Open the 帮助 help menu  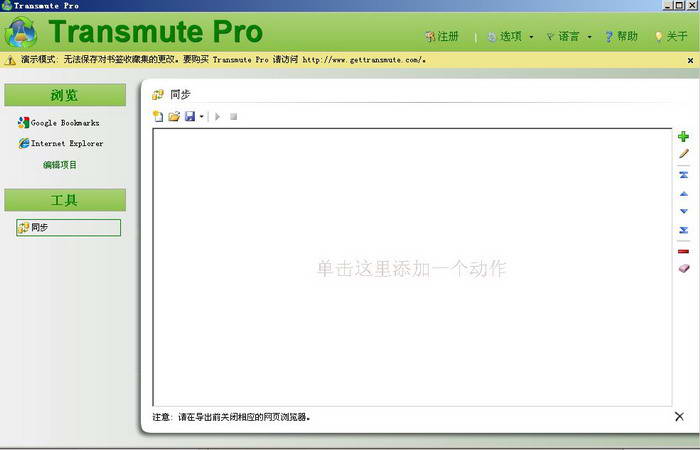pyautogui.click(x=621, y=36)
